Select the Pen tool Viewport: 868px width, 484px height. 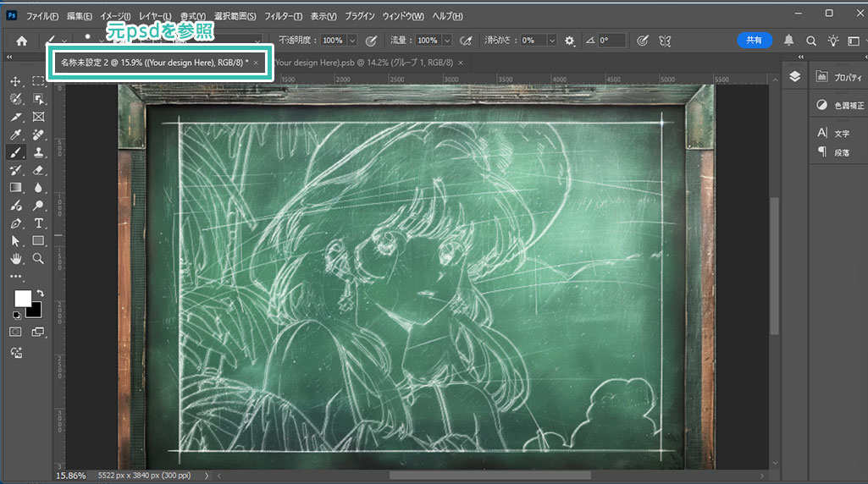pyautogui.click(x=15, y=223)
